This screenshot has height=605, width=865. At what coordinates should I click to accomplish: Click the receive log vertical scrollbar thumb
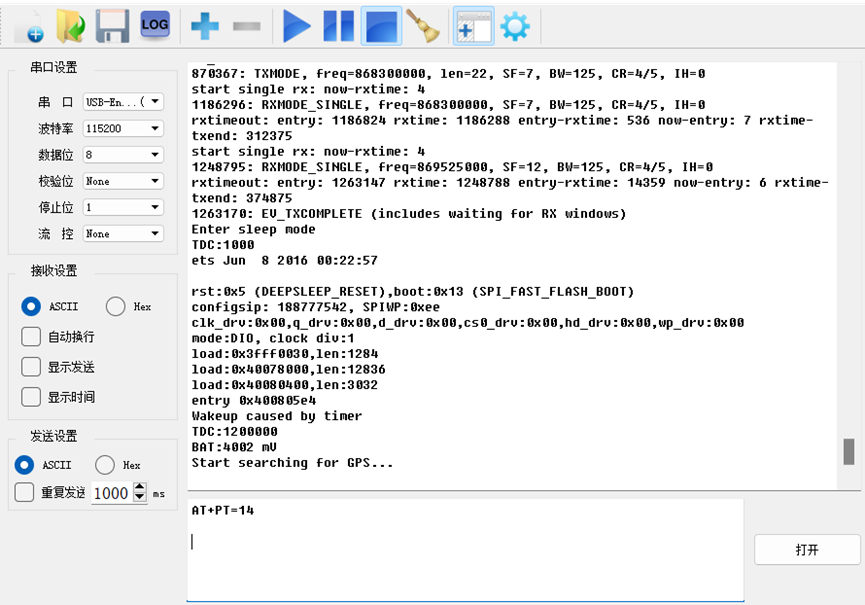tap(848, 452)
